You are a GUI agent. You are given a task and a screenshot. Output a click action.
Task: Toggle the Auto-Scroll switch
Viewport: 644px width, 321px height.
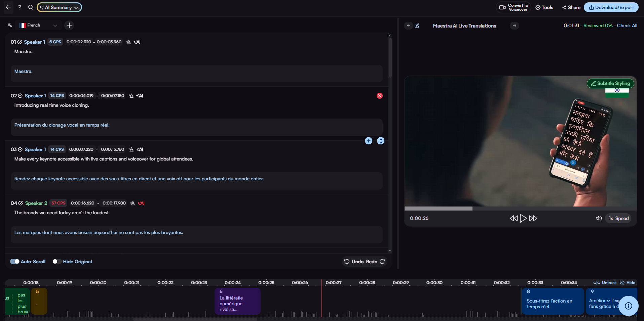[x=15, y=262]
